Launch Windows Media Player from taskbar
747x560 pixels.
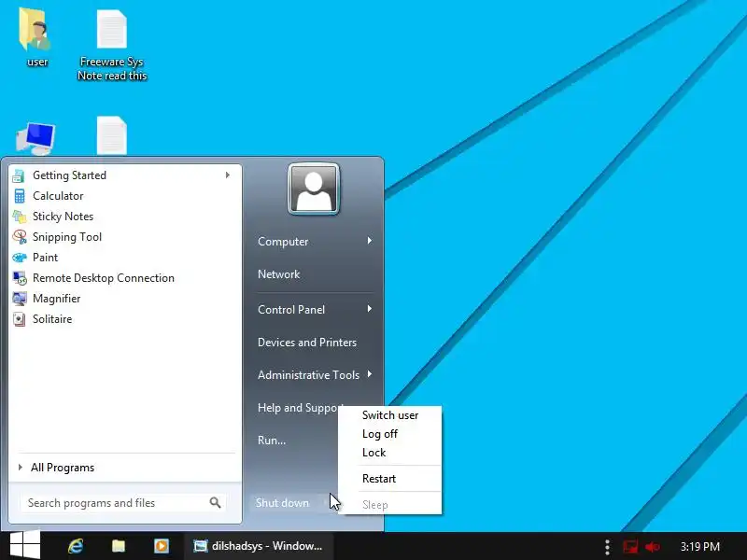[162, 546]
